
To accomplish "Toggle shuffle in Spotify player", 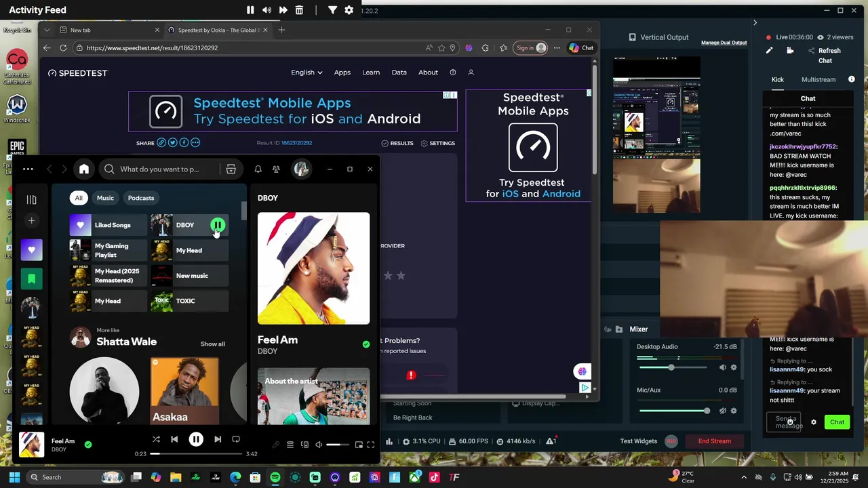I will coord(156,439).
